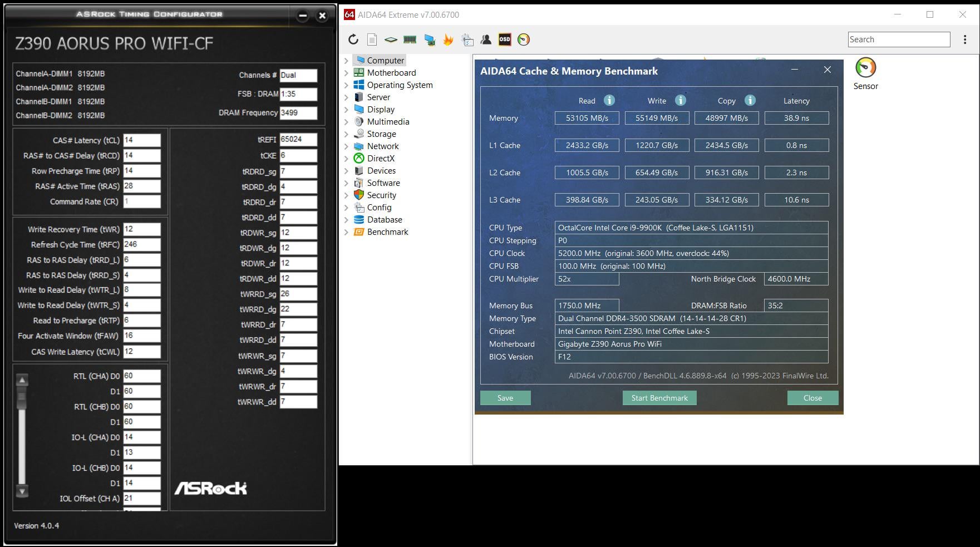Select Computer in the AIDA64 tree
The height and width of the screenshot is (547, 980).
[385, 61]
